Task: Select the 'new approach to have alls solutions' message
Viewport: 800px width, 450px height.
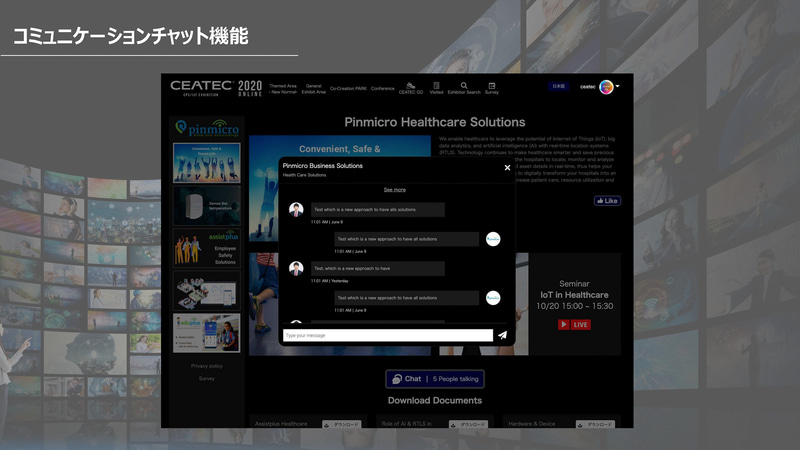Action: 378,210
